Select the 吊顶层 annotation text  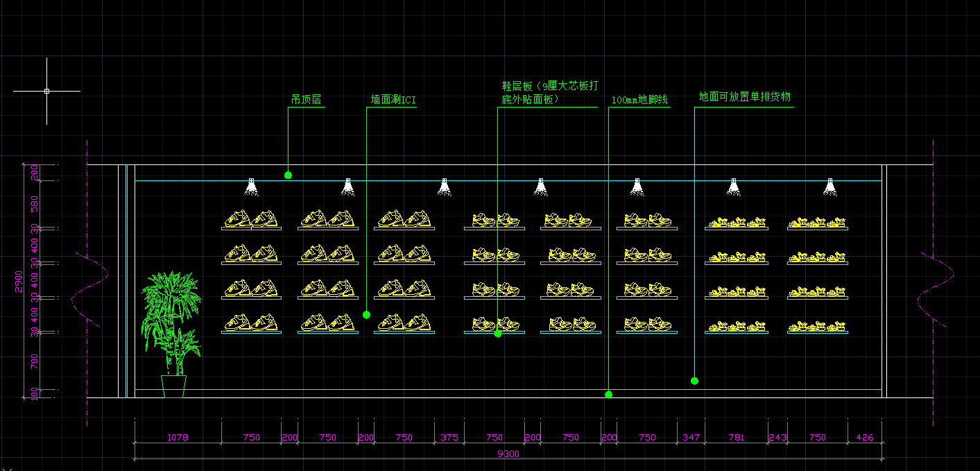tap(306, 100)
